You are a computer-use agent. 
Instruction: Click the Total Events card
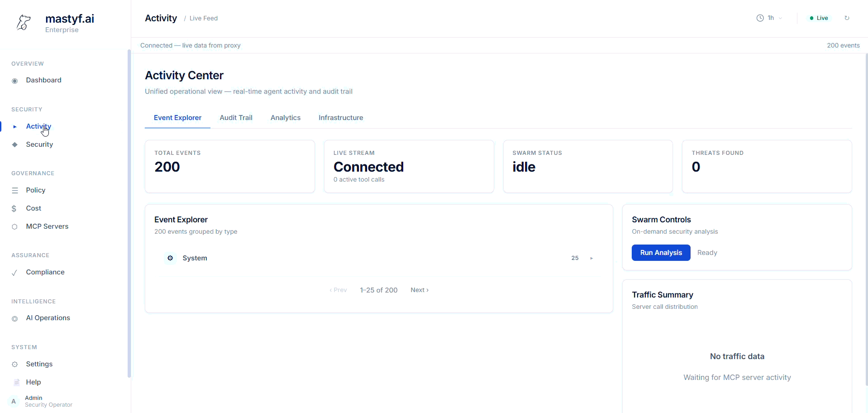click(230, 167)
